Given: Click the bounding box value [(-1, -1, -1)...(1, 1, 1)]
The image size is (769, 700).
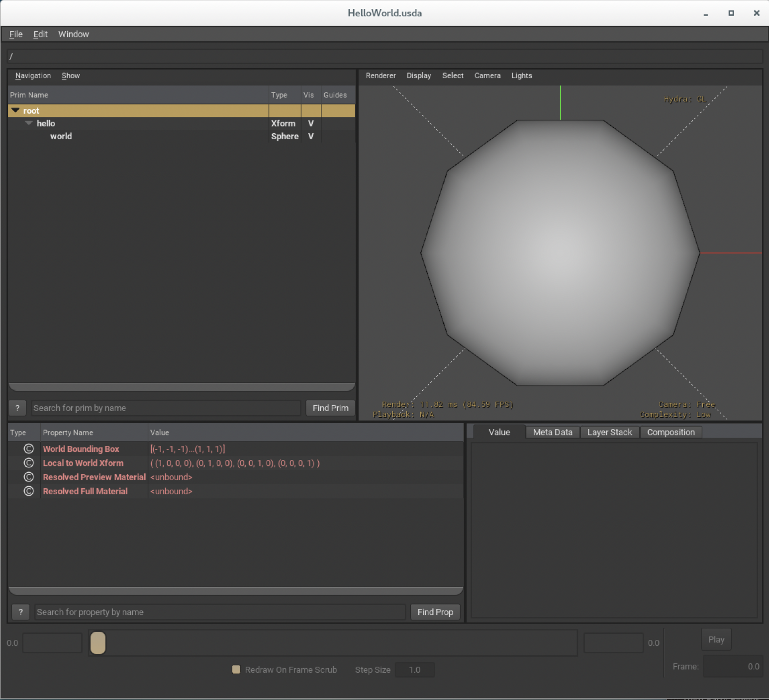Looking at the screenshot, I should point(188,449).
